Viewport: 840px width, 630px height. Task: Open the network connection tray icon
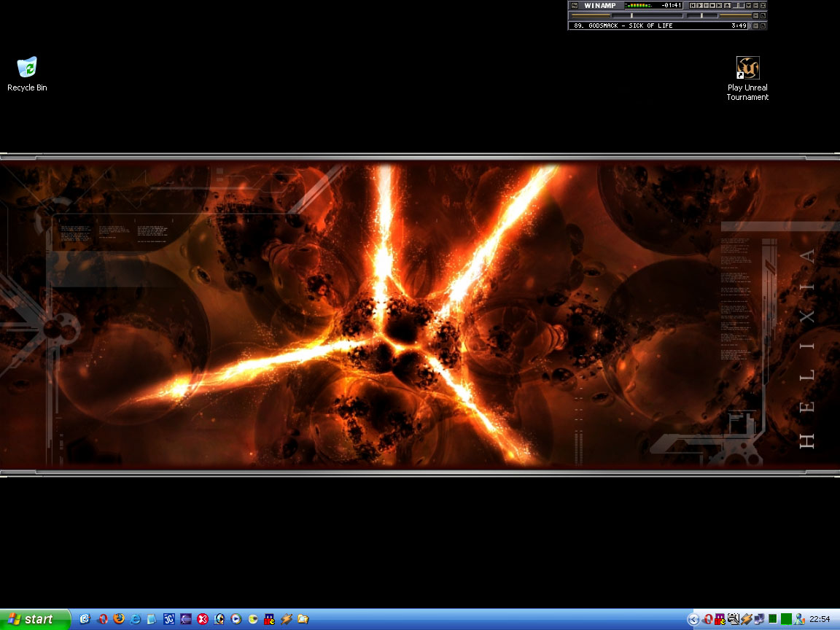(x=759, y=619)
